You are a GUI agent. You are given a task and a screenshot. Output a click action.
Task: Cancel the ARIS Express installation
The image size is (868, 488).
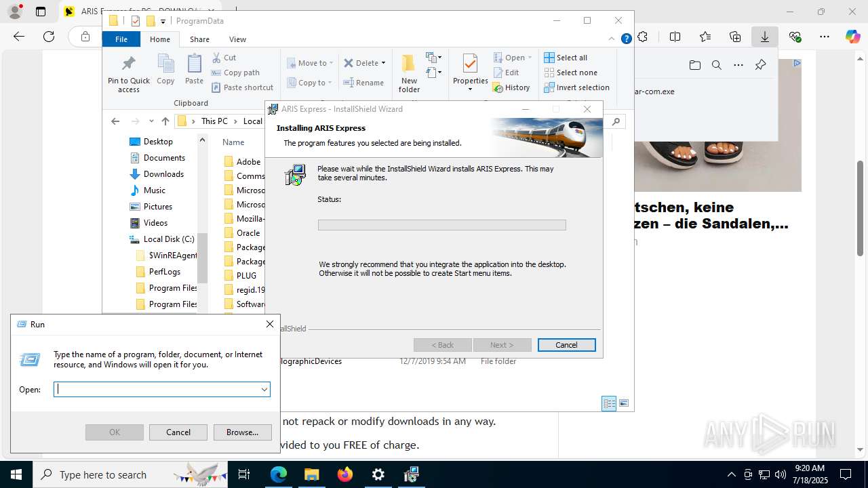pos(566,345)
